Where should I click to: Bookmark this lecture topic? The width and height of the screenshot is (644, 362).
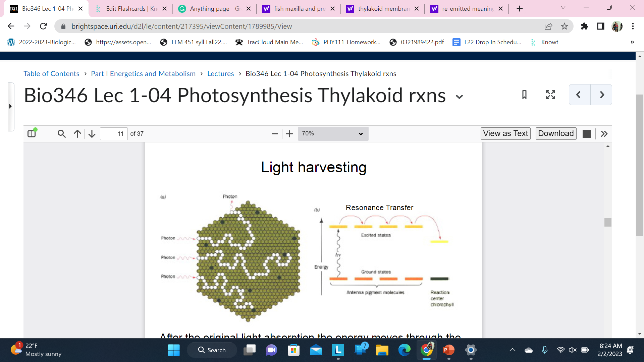pos(524,95)
